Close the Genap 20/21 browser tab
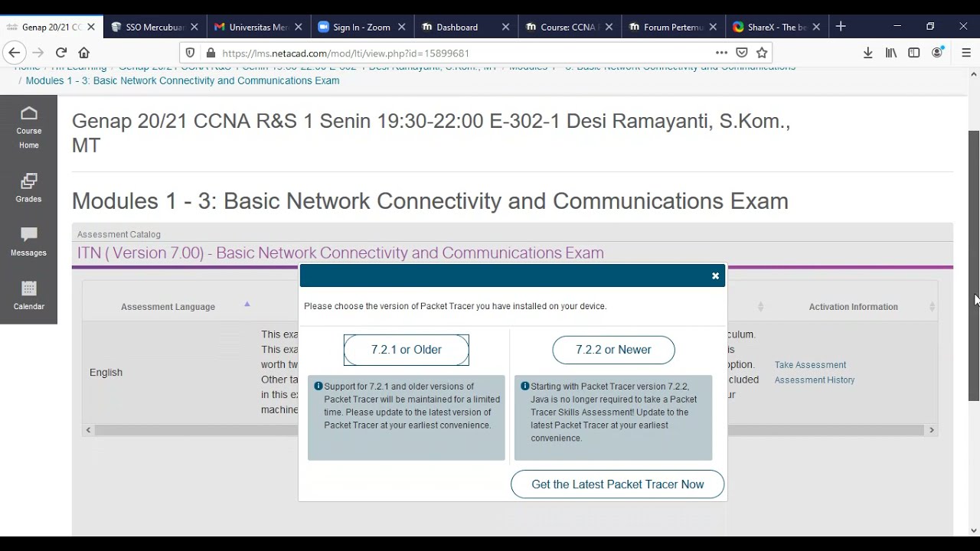 [91, 27]
